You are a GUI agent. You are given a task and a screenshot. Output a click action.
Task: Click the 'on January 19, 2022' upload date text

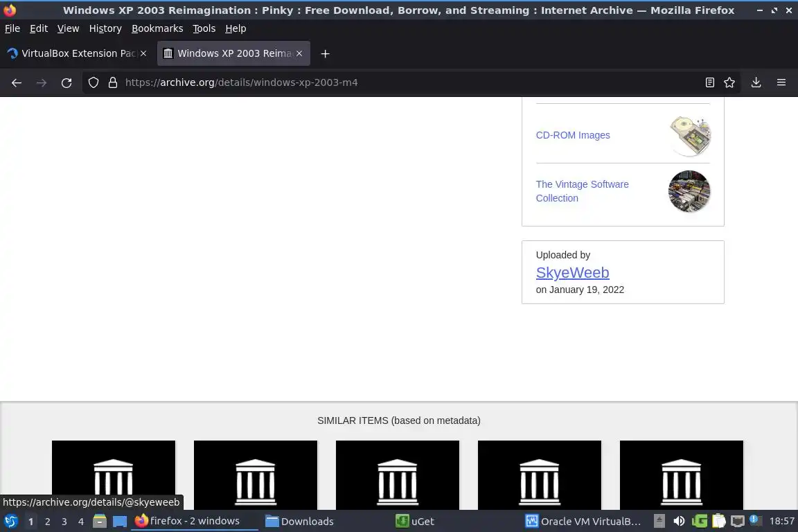(580, 290)
